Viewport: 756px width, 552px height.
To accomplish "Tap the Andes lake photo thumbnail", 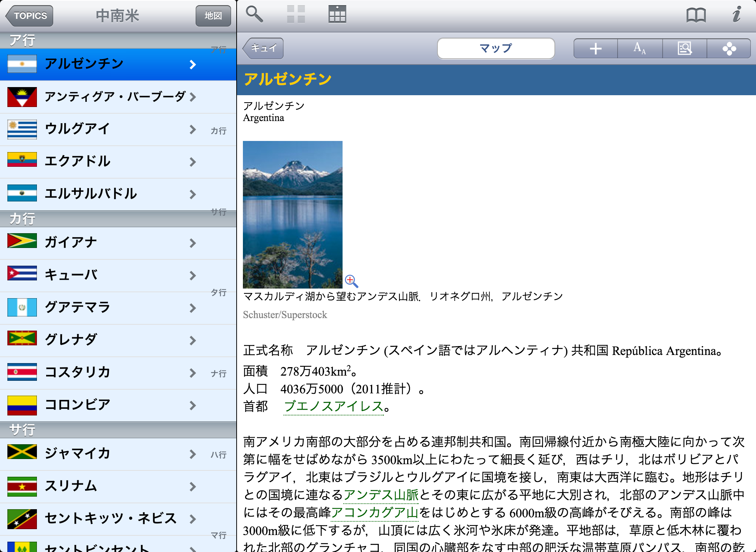I will pos(292,214).
